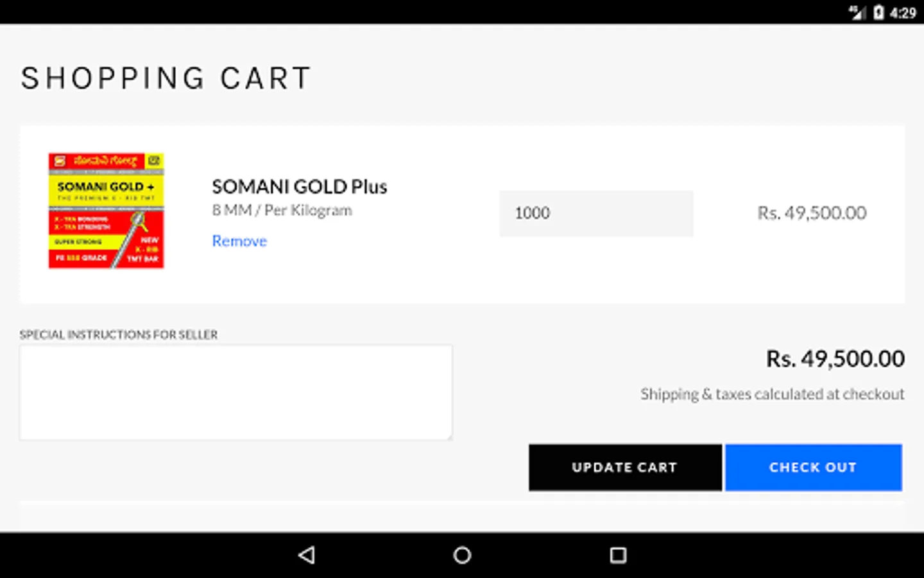
Task: Open the SOMANI GOLD Plus product title
Action: coord(300,187)
